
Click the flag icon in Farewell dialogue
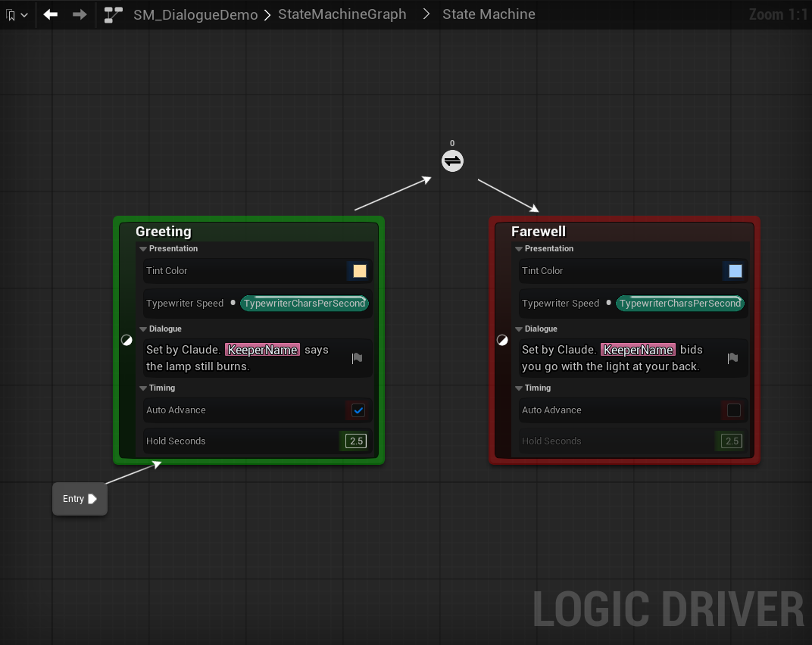point(732,358)
